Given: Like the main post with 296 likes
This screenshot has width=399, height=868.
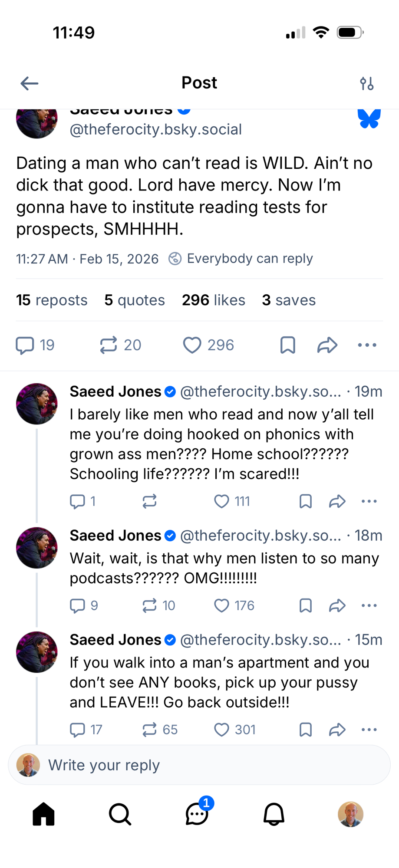Looking at the screenshot, I should pos(192,345).
